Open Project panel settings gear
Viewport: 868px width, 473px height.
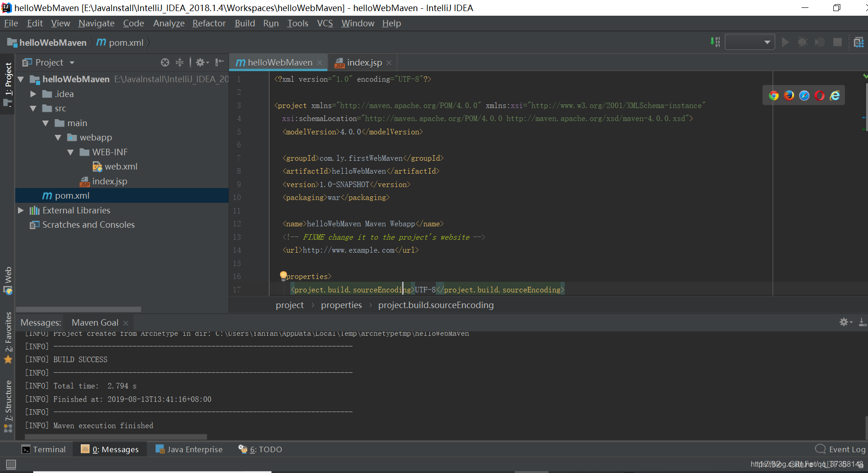[202, 62]
